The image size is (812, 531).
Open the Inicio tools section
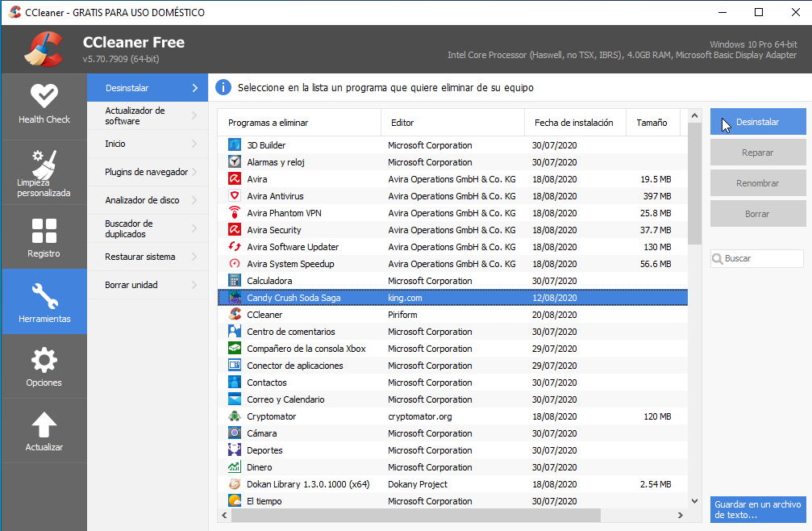148,144
